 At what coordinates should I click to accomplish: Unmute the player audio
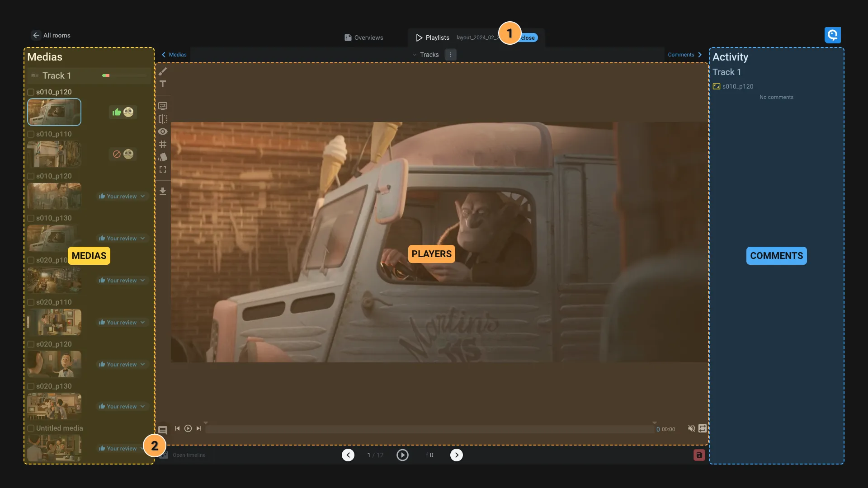tap(691, 428)
